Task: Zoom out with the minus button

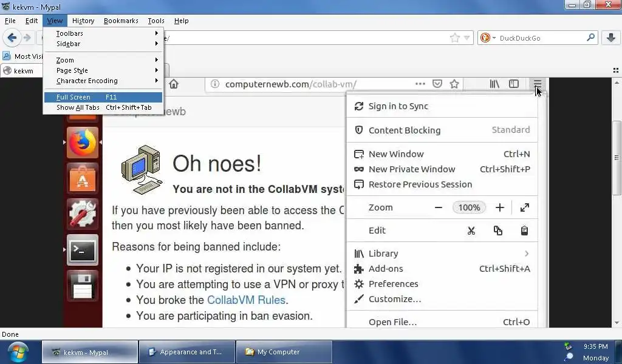Action: pyautogui.click(x=439, y=207)
